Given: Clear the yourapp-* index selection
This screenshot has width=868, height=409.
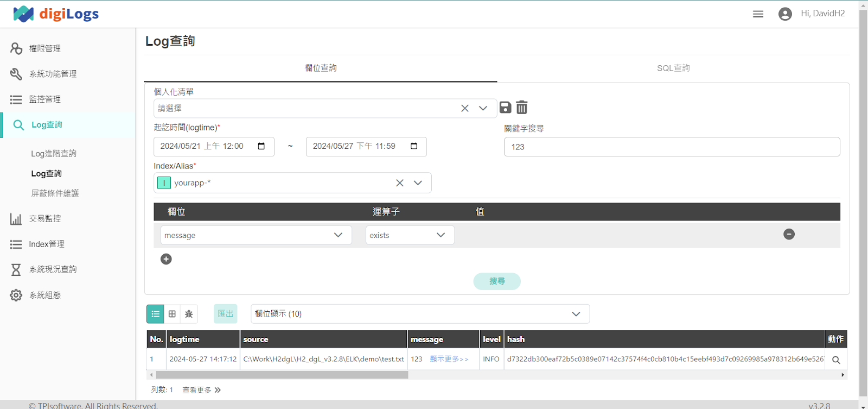Looking at the screenshot, I should point(400,183).
